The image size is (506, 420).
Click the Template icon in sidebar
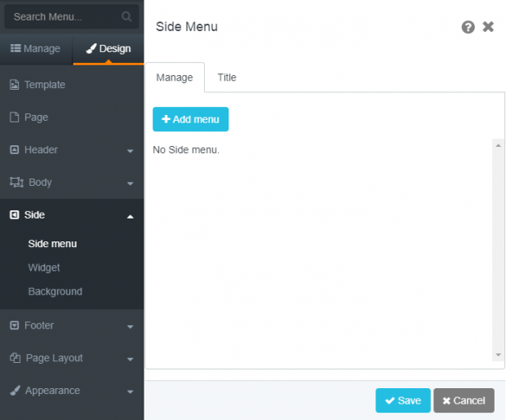coord(14,85)
